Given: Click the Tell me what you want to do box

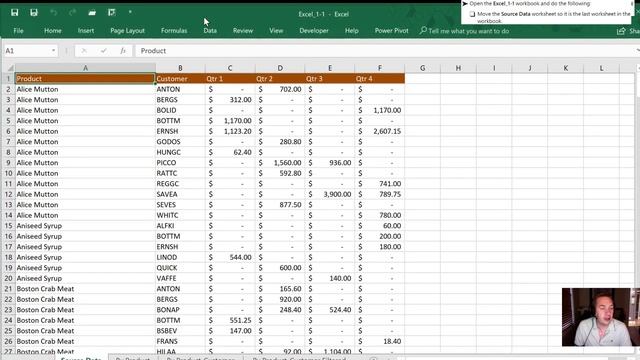Looking at the screenshot, I should 469,31.
